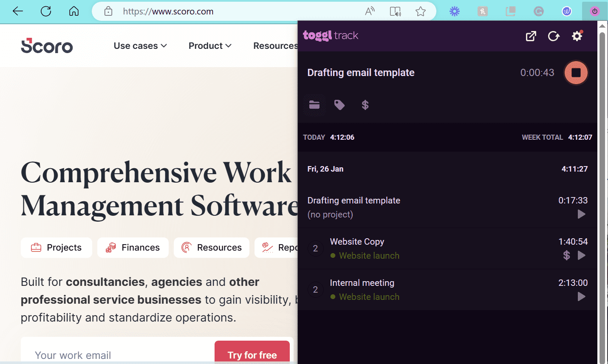This screenshot has width=608, height=364.
Task: Edit the running timer description
Action: [x=361, y=73]
